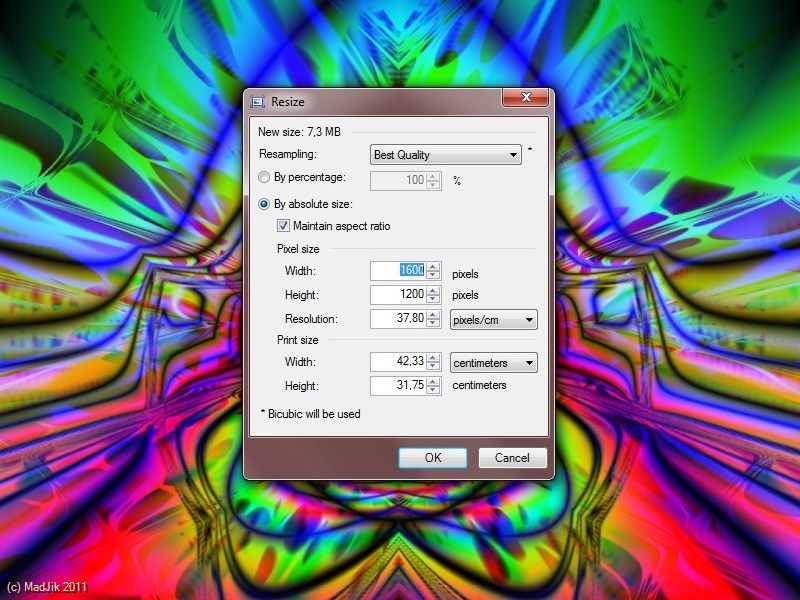This screenshot has width=800, height=600.
Task: Click the print Width stepper arrows
Action: point(434,361)
